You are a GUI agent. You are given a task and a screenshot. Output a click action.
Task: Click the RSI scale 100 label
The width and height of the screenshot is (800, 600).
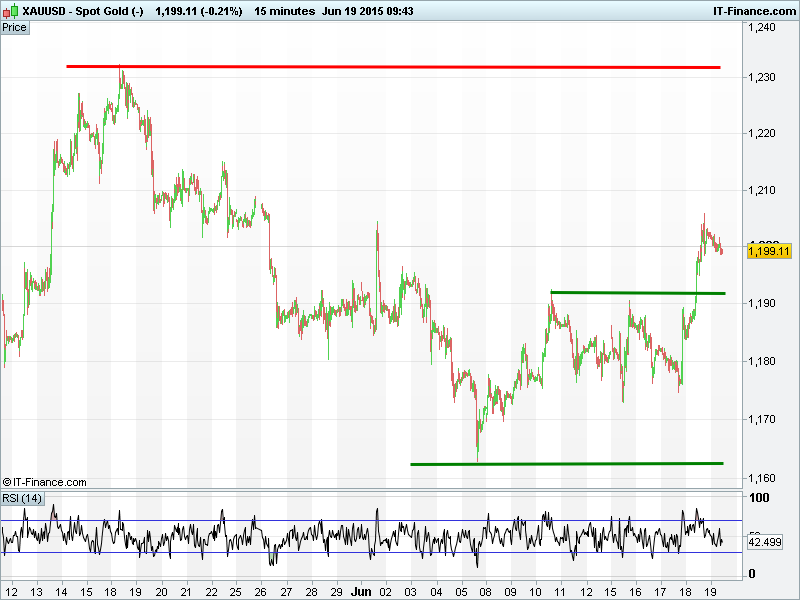click(759, 498)
